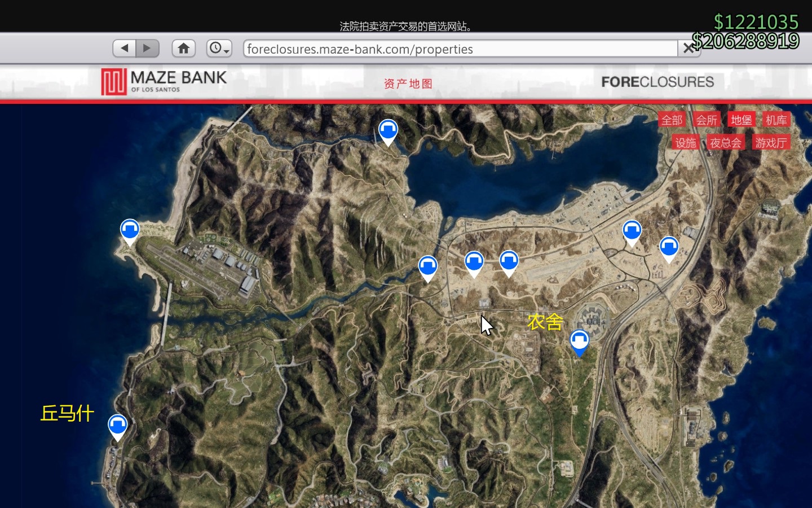Focus the foreclosures.maze-bank.com address bar
Viewport: 812px width, 508px height.
(x=461, y=49)
